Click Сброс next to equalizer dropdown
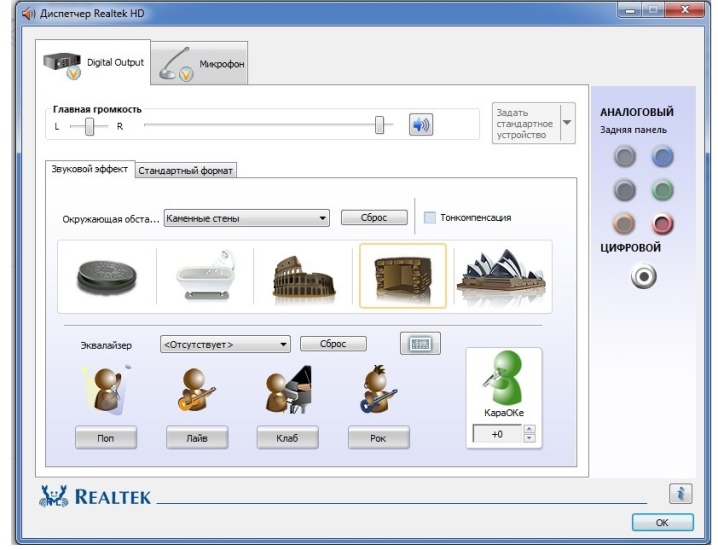Screen dimensions: 718x550 pyautogui.click(x=333, y=343)
